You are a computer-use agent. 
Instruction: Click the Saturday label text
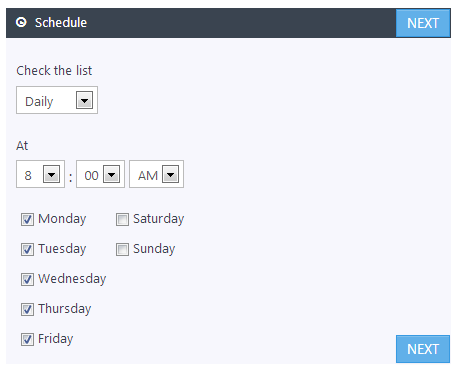[159, 219]
